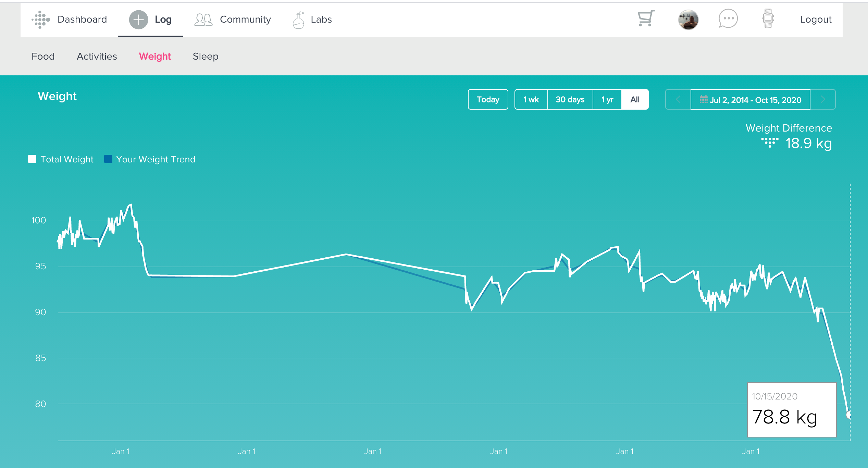
Task: Click the plus Log icon
Action: (138, 20)
